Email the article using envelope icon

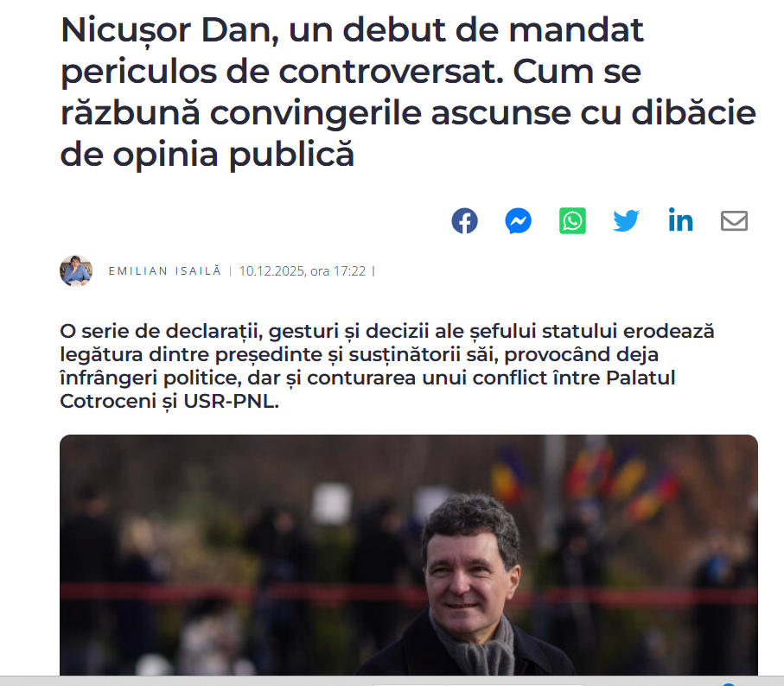tap(734, 221)
